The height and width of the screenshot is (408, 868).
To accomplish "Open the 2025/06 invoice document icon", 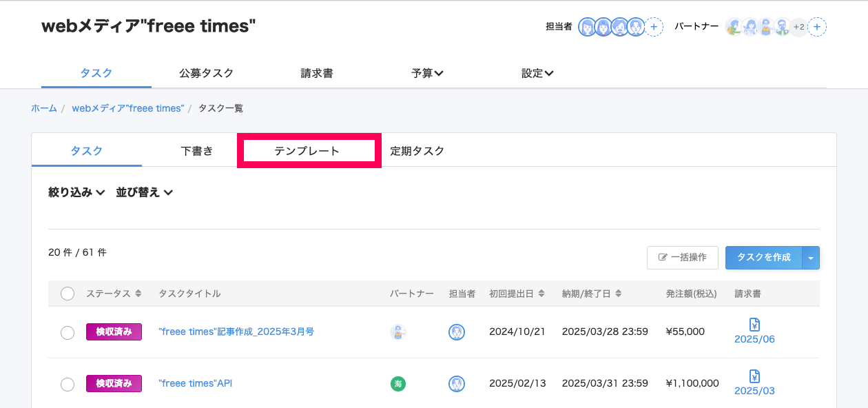I will click(x=754, y=324).
